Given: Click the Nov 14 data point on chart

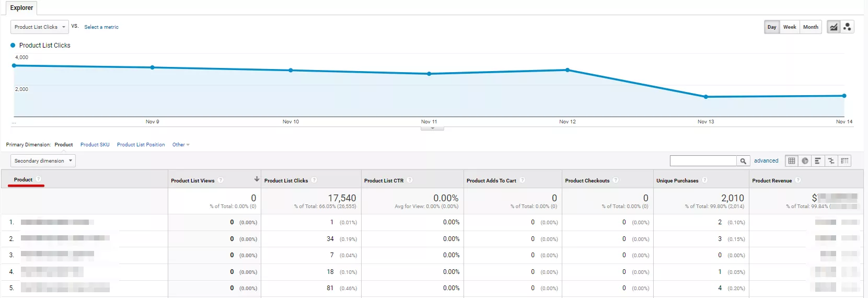Looking at the screenshot, I should coord(844,96).
